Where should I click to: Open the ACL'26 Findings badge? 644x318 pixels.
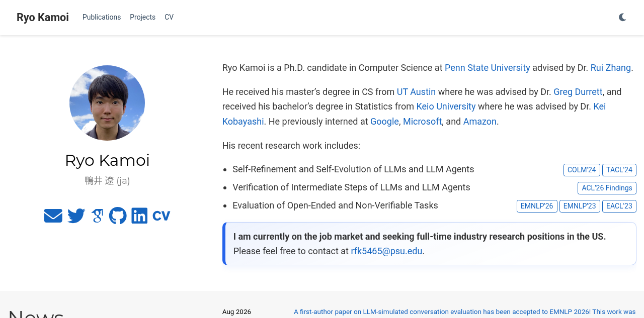pyautogui.click(x=607, y=188)
